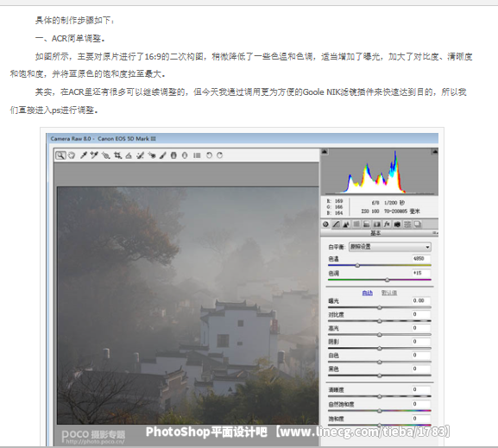Image resolution: width=498 pixels, height=448 pixels.
Task: Pick the White Balance eyedropper tool
Action: pos(84,155)
